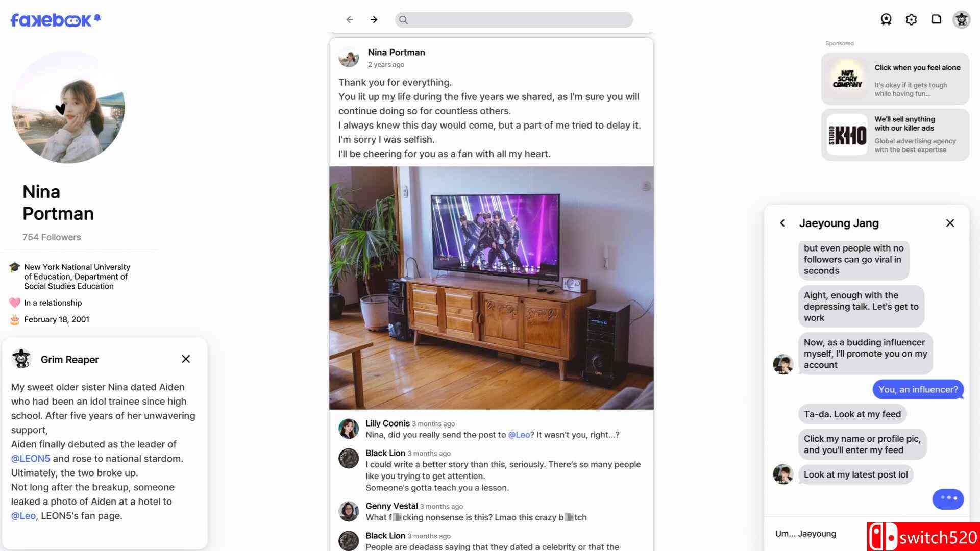Go forward with the right arrow
The height and width of the screenshot is (551, 980).
pyautogui.click(x=374, y=20)
